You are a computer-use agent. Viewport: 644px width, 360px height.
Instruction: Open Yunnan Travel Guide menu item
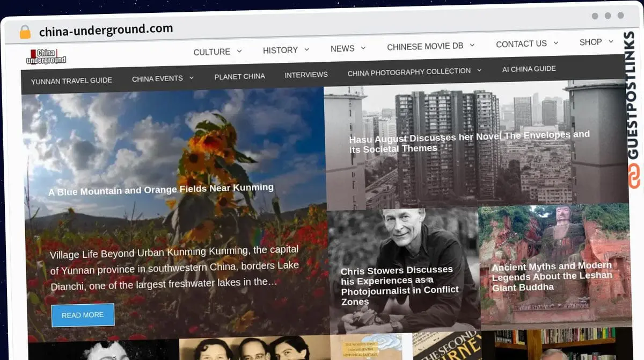click(71, 81)
